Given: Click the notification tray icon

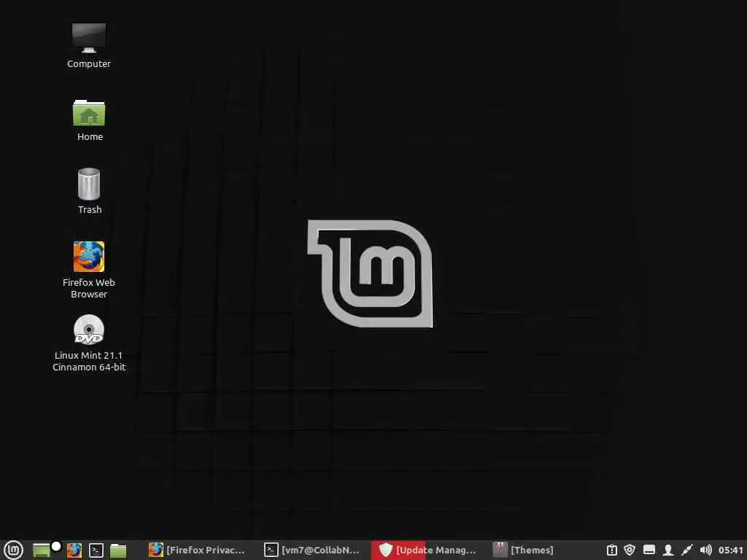Looking at the screenshot, I should pyautogui.click(x=612, y=550).
